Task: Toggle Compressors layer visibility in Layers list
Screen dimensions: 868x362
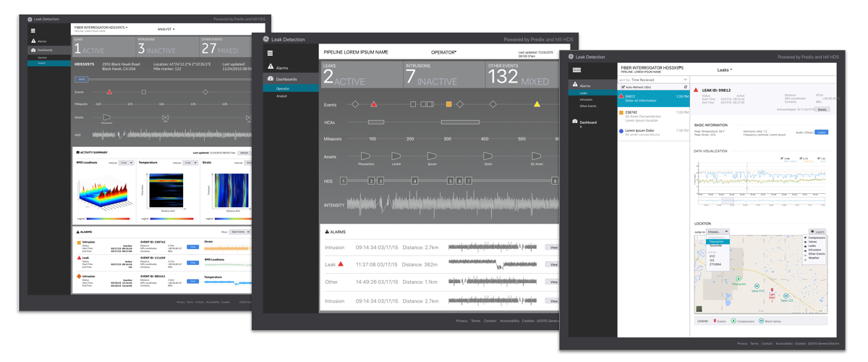Action: tap(805, 237)
